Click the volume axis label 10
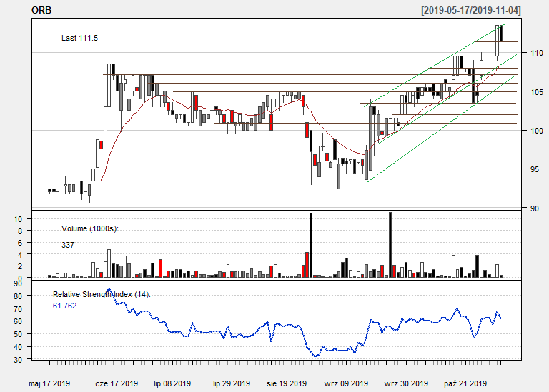 (x=18, y=219)
